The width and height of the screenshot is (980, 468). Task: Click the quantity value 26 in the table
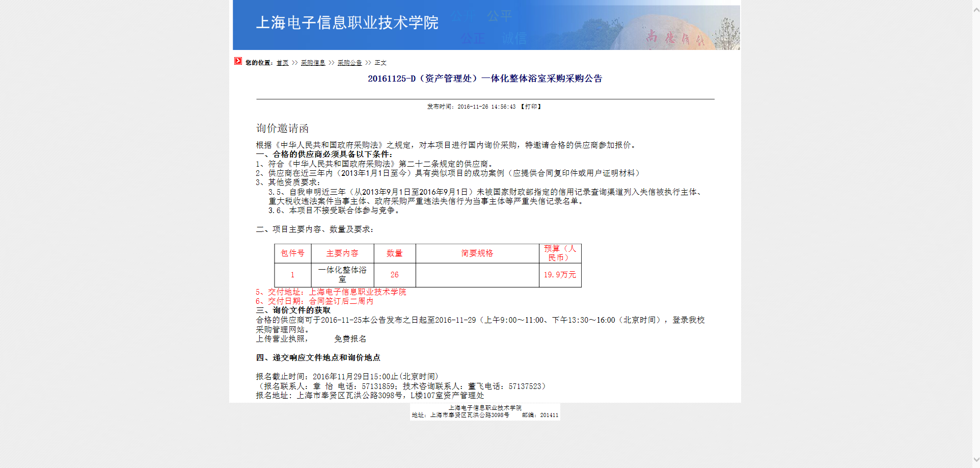pyautogui.click(x=394, y=275)
